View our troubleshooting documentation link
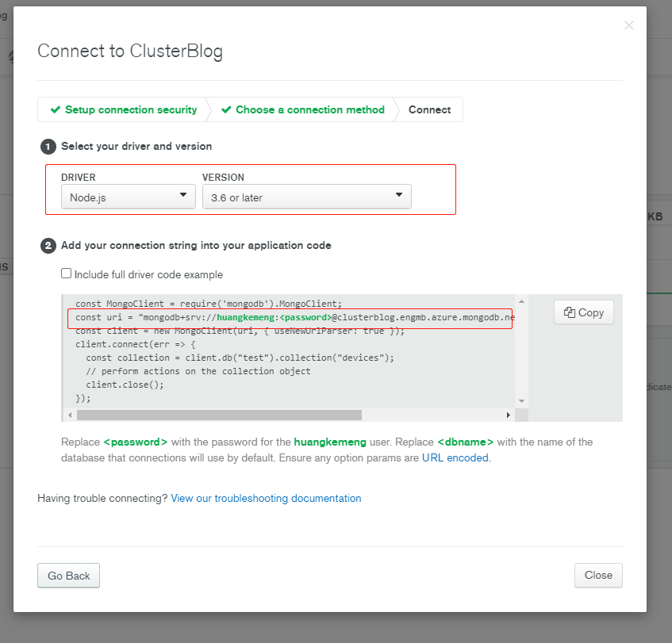The width and height of the screenshot is (672, 643). pos(266,499)
